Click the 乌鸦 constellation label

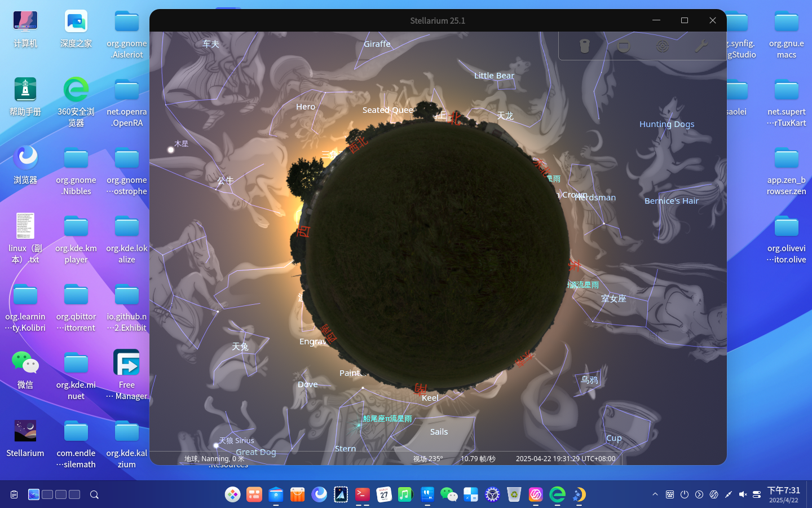(x=589, y=380)
